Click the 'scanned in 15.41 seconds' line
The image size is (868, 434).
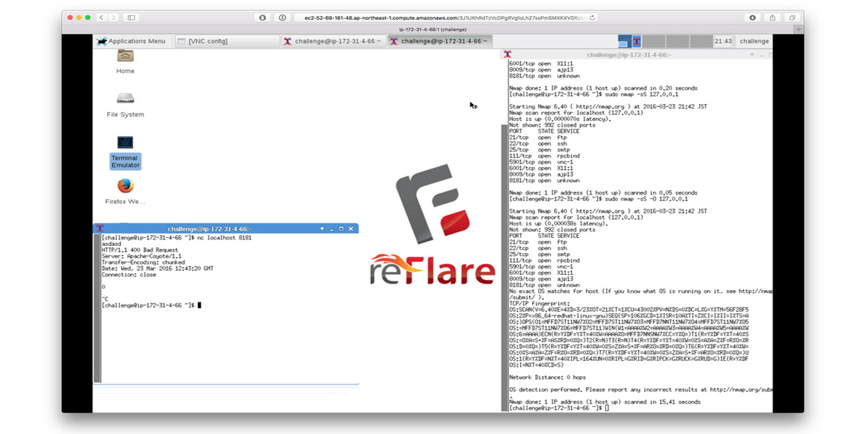point(605,402)
